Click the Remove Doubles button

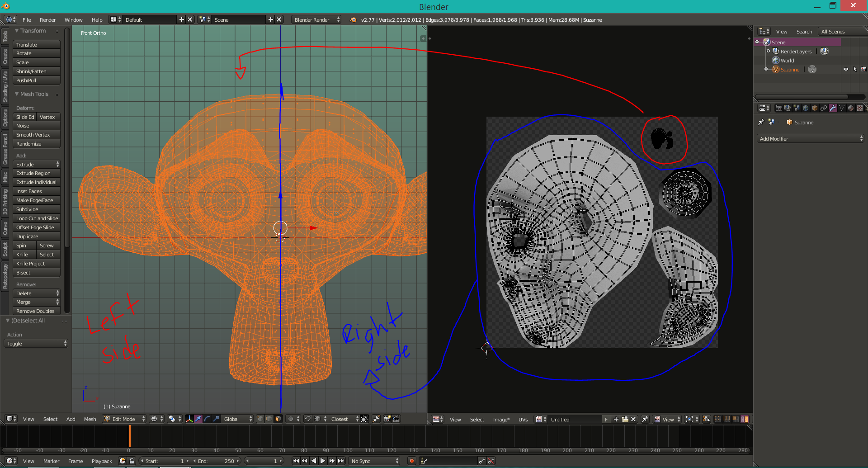tap(37, 311)
